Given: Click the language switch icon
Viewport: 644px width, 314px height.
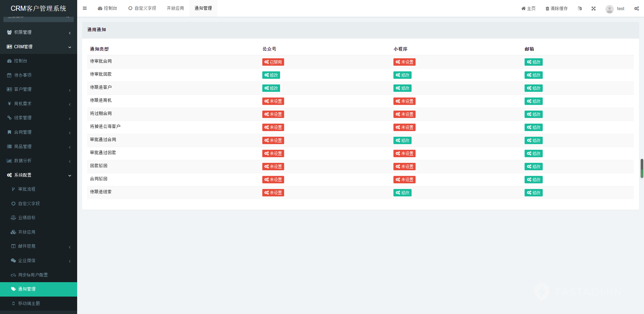Looking at the screenshot, I should click(580, 8).
